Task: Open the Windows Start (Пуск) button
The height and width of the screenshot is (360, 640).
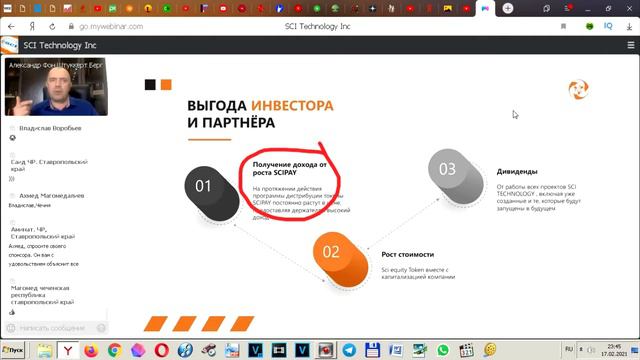Action: click(13, 350)
